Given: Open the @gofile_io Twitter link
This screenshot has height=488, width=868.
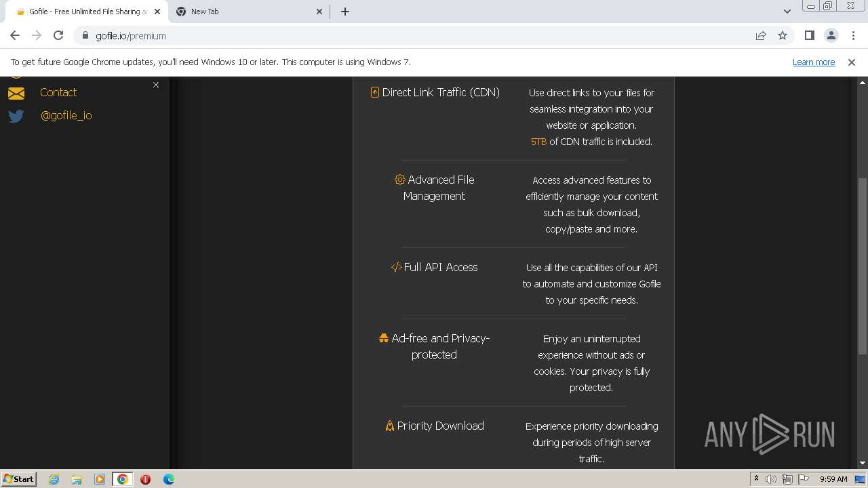Looking at the screenshot, I should point(66,115).
